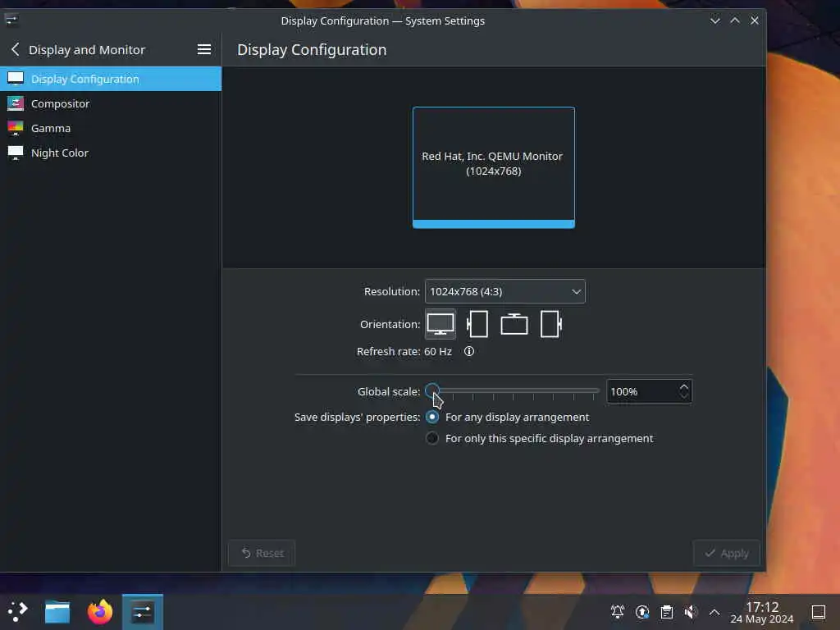840x630 pixels.
Task: Open the application launcher in taskbar
Action: [18, 611]
